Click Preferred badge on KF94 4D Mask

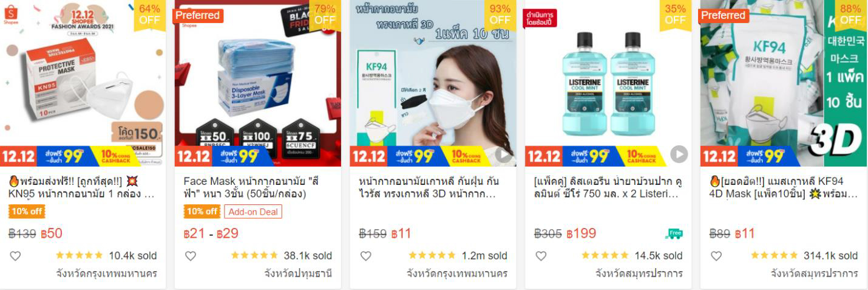click(x=724, y=16)
